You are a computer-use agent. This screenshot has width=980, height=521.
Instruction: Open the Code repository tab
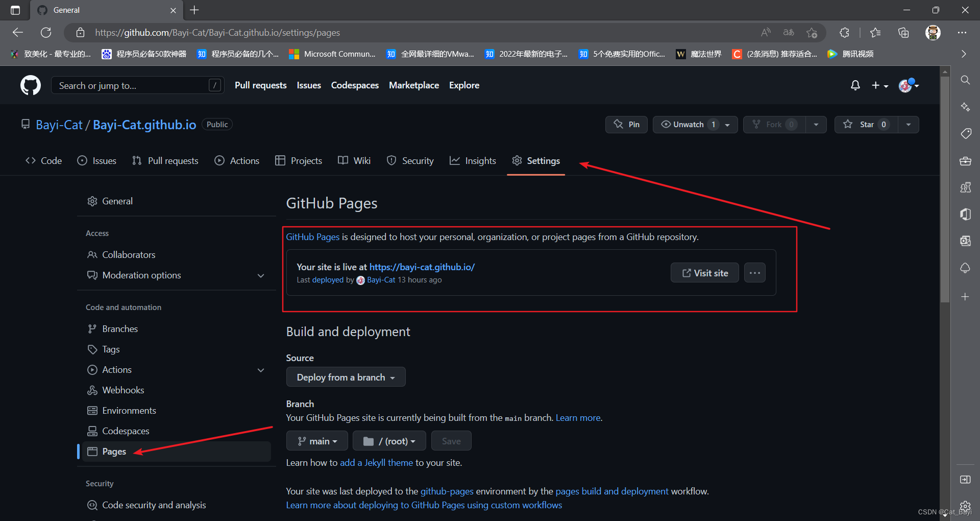[44, 161]
